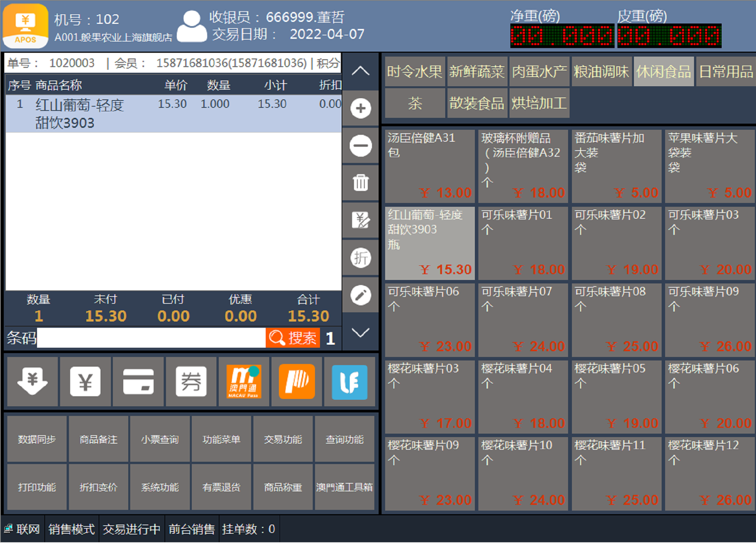Click the trash icon to delete item

[360, 183]
